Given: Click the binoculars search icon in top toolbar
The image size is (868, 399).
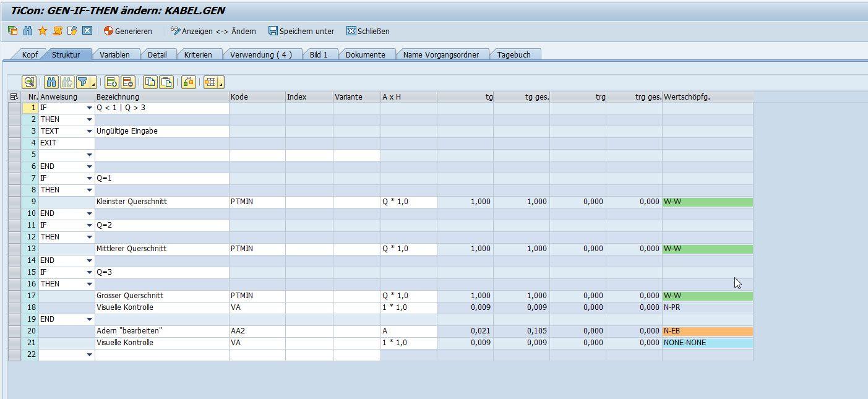Looking at the screenshot, I should (x=28, y=31).
